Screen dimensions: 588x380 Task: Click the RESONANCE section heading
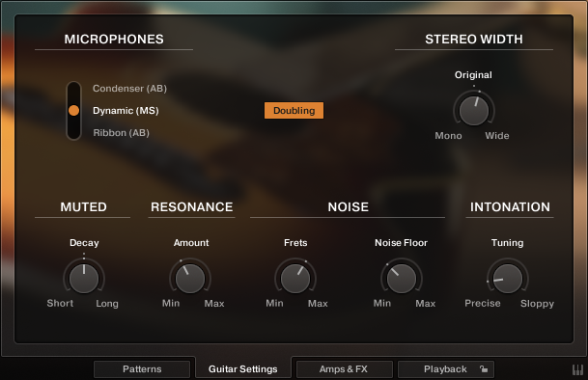coord(191,207)
